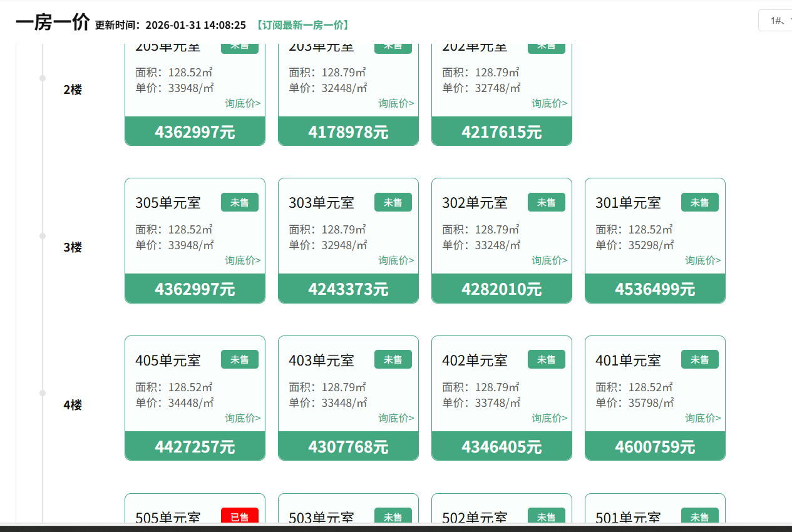
Task: Click the red 已售 badge on unit 505
Action: pos(239,516)
